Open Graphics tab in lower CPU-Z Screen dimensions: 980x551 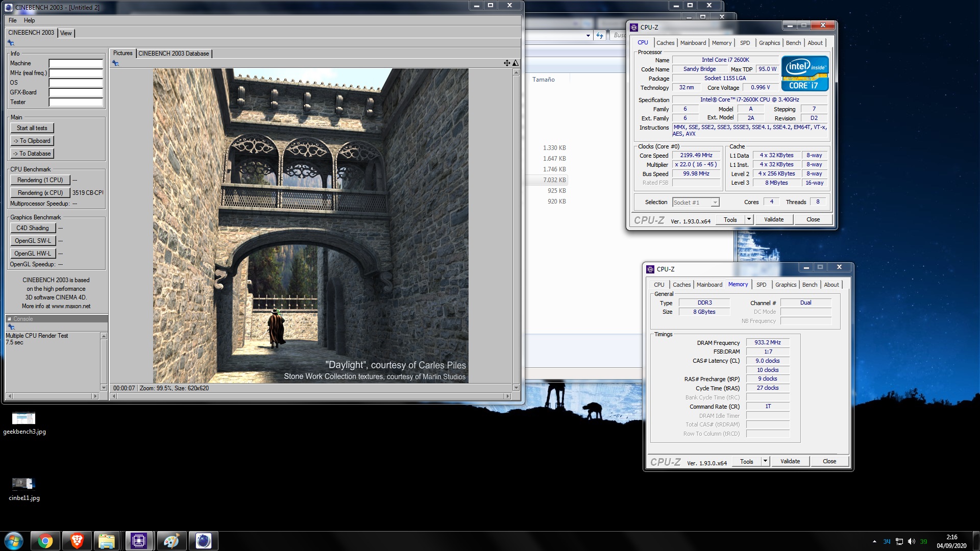tap(786, 285)
